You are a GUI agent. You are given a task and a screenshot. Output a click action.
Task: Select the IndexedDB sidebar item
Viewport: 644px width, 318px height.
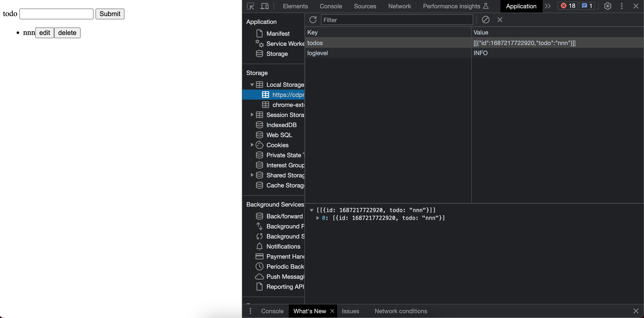tap(281, 125)
